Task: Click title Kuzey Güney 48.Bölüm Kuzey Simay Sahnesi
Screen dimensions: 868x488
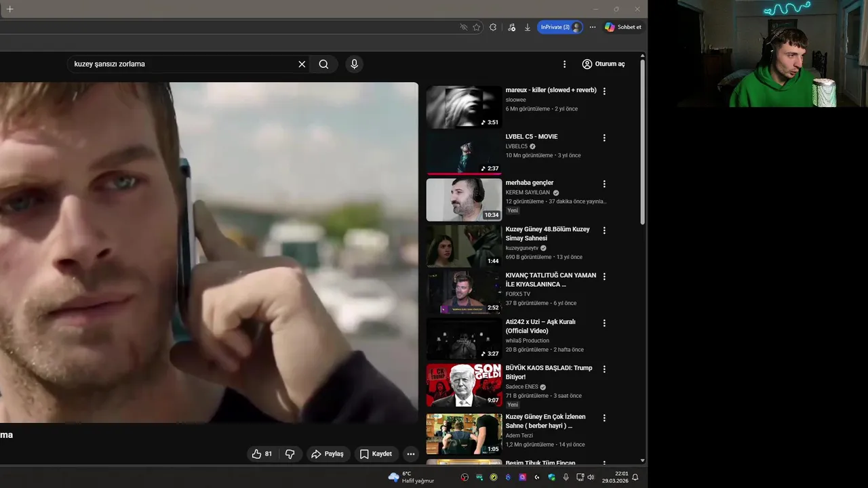Action: click(x=547, y=234)
